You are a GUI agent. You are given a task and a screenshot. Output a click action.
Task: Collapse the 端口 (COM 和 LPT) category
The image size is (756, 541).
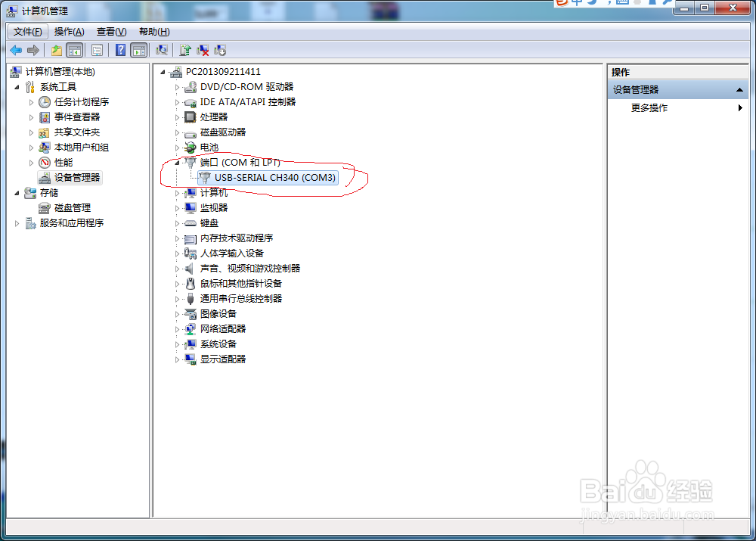(x=177, y=163)
